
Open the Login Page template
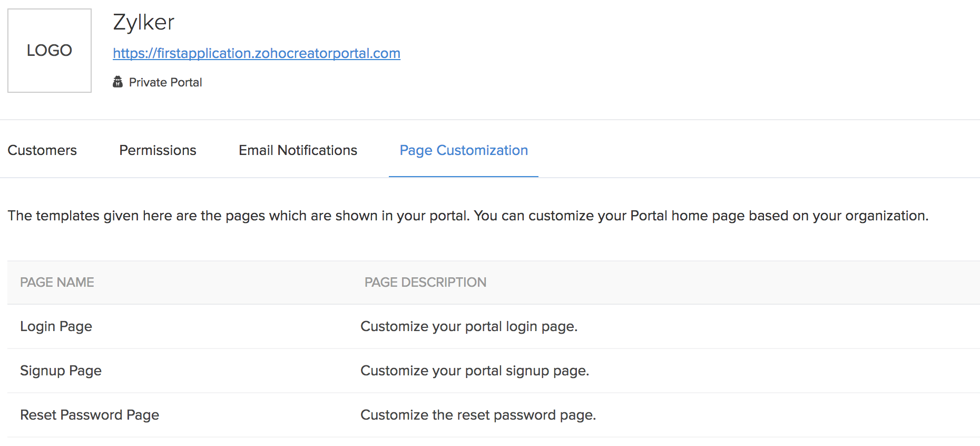[x=56, y=326]
